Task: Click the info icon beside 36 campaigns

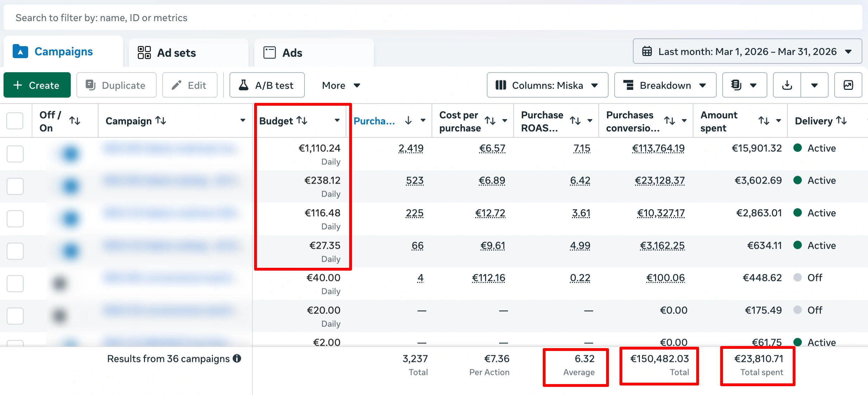Action: pos(237,358)
